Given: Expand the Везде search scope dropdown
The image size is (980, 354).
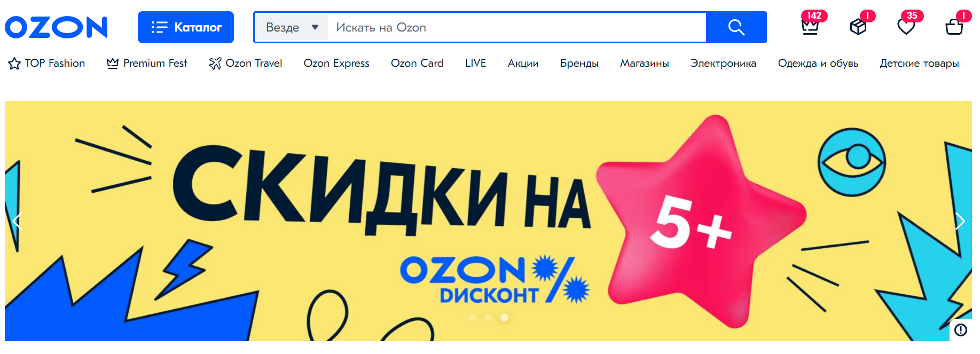Looking at the screenshot, I should [292, 27].
